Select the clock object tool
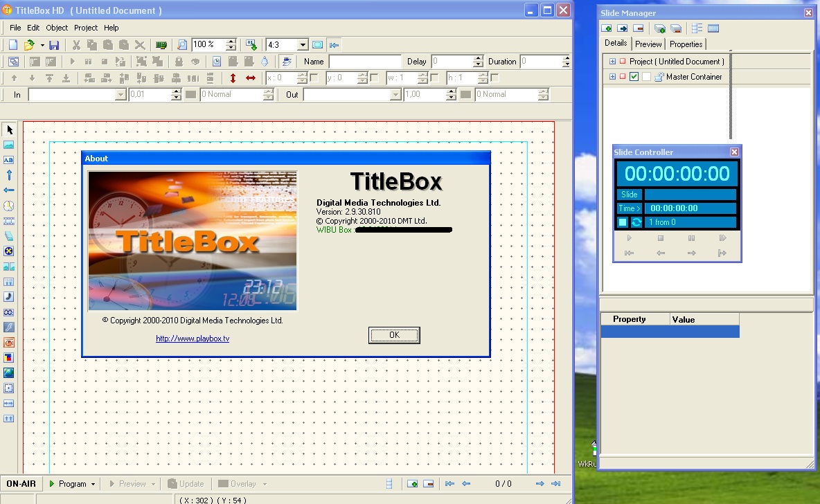820x504 pixels. [x=9, y=206]
